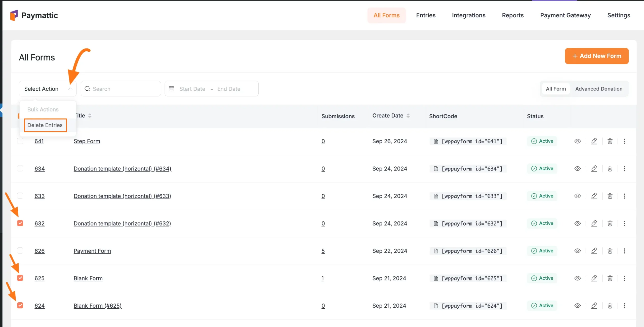Choose Delete Entries from bulk actions
The width and height of the screenshot is (644, 327).
coord(45,125)
